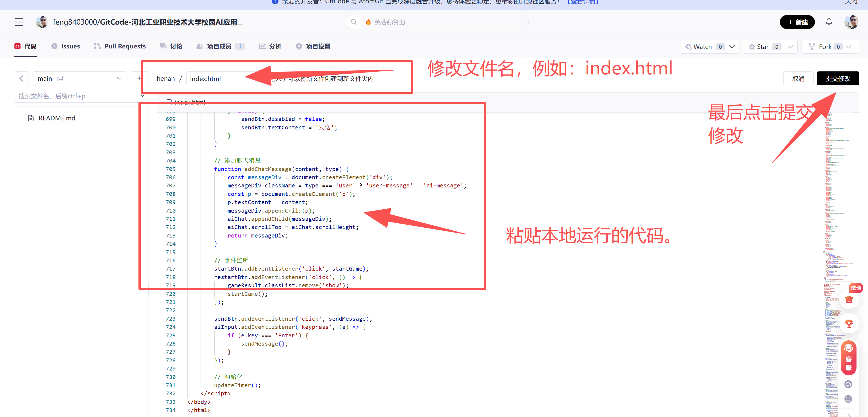Click the trophy icon on right sidebar
868x417 pixels.
tap(849, 324)
